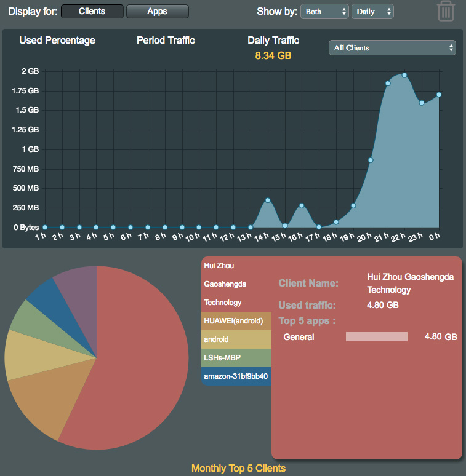Click the 0h data point on chart

click(439, 95)
